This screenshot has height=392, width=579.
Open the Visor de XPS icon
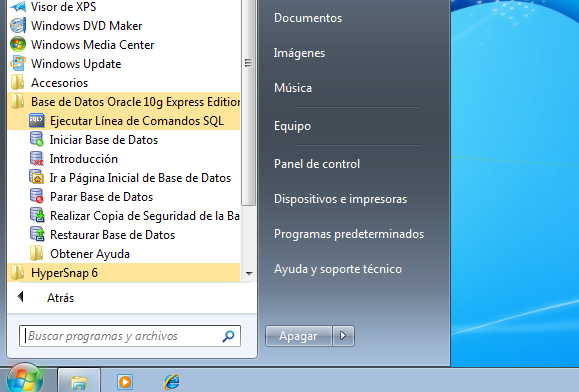tap(18, 7)
